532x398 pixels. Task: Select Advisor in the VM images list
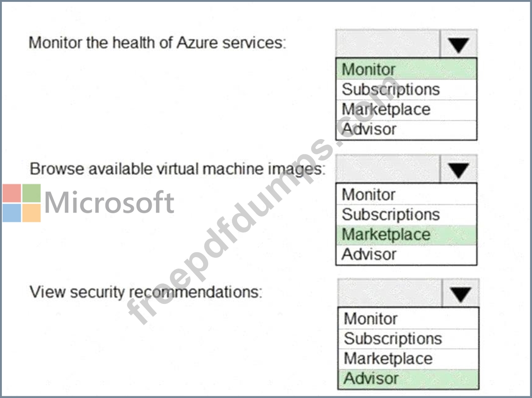coord(406,254)
